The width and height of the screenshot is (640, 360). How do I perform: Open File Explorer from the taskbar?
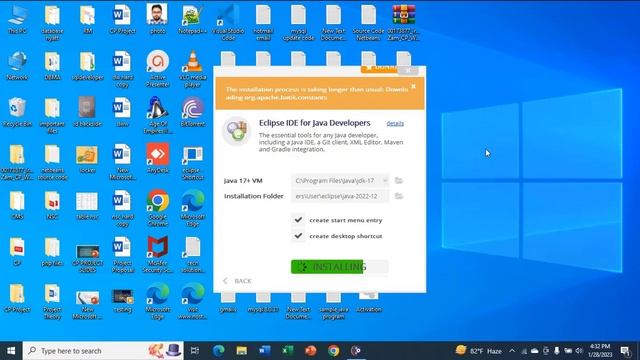point(242,351)
